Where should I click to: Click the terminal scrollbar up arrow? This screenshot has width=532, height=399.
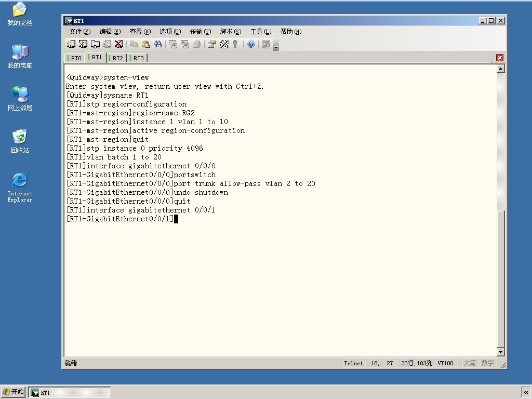[500, 69]
